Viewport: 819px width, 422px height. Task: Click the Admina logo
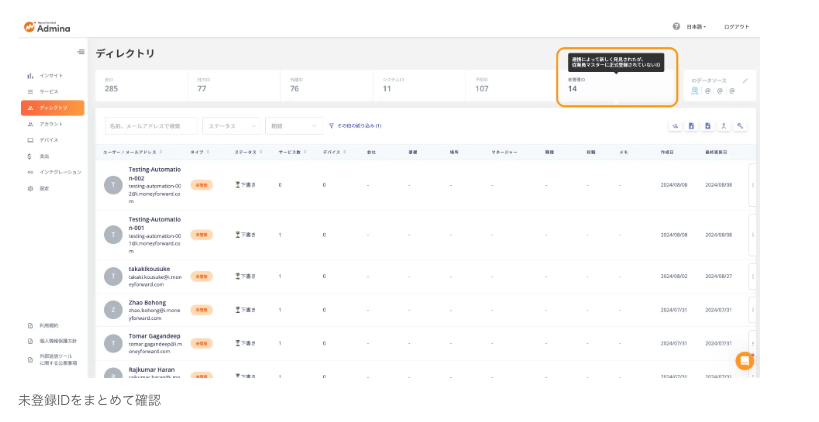47,27
